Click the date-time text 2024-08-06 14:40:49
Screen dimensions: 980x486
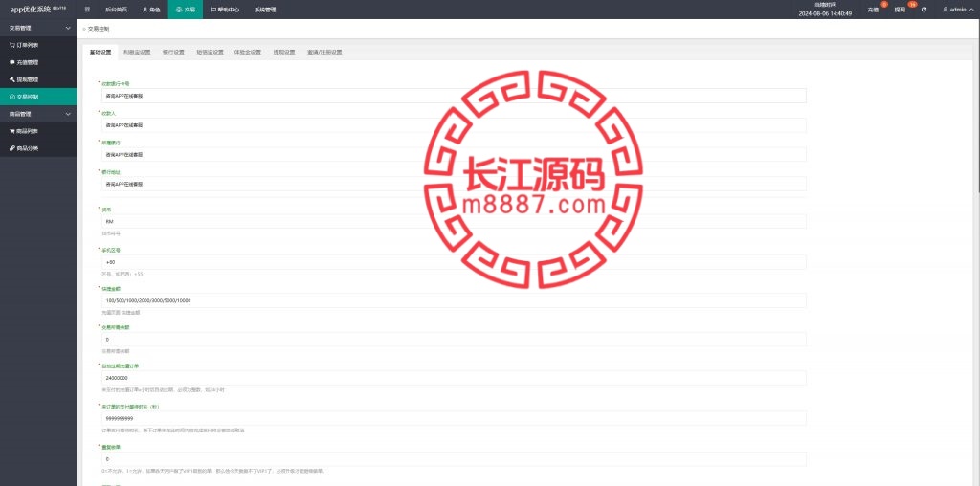pos(825,13)
